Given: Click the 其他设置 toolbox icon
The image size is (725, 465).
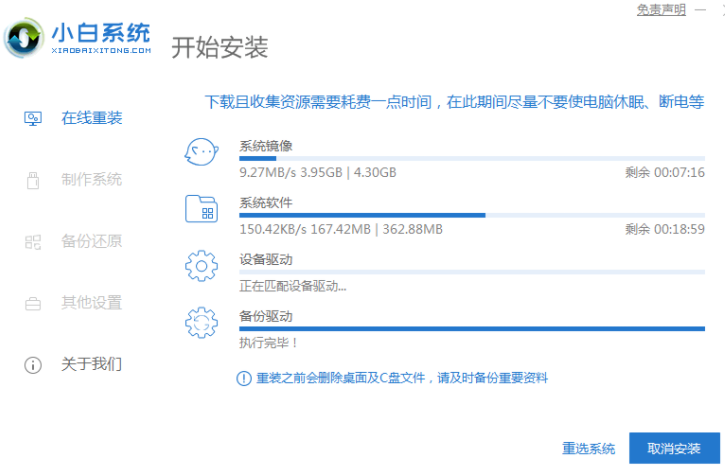Looking at the screenshot, I should pyautogui.click(x=33, y=303).
